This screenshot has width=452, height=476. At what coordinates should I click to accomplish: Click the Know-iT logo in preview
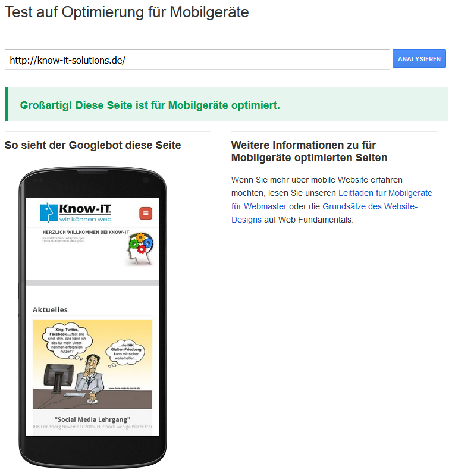tap(76, 212)
